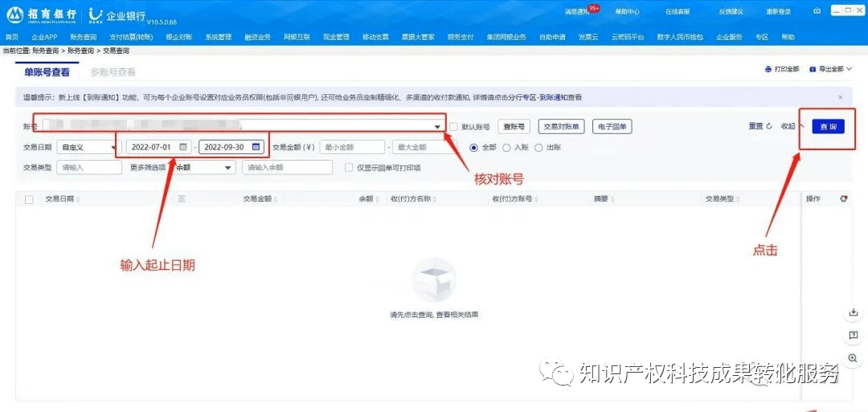Collapse filters with 收起 toggle

click(x=792, y=126)
